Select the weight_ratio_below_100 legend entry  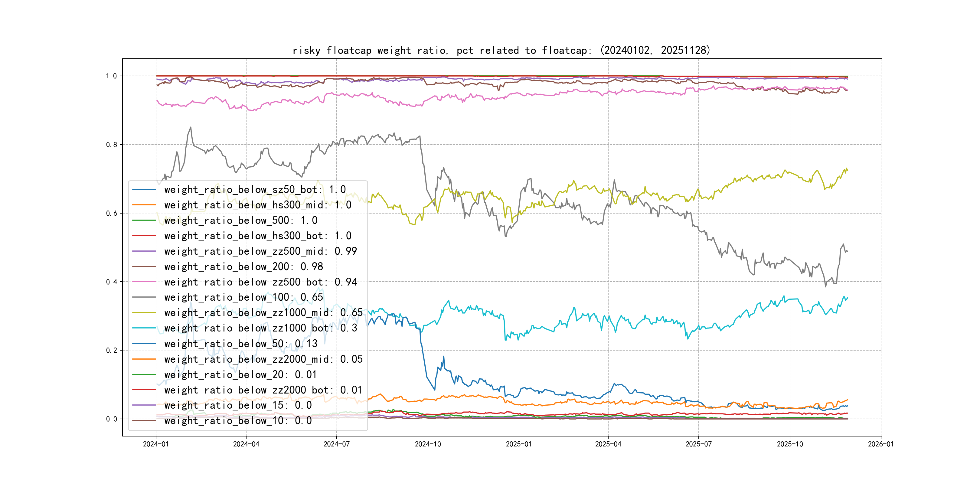coord(243,297)
